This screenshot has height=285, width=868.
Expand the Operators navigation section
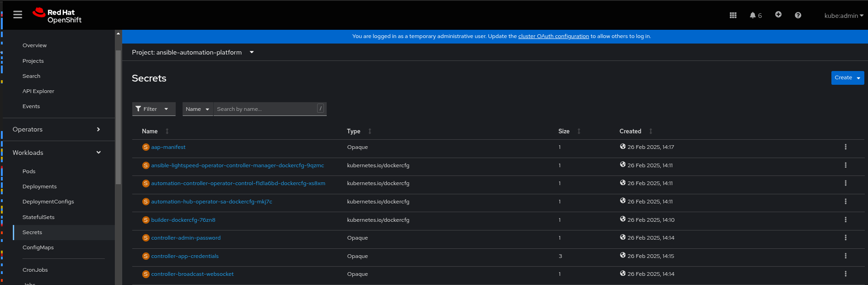tap(57, 130)
